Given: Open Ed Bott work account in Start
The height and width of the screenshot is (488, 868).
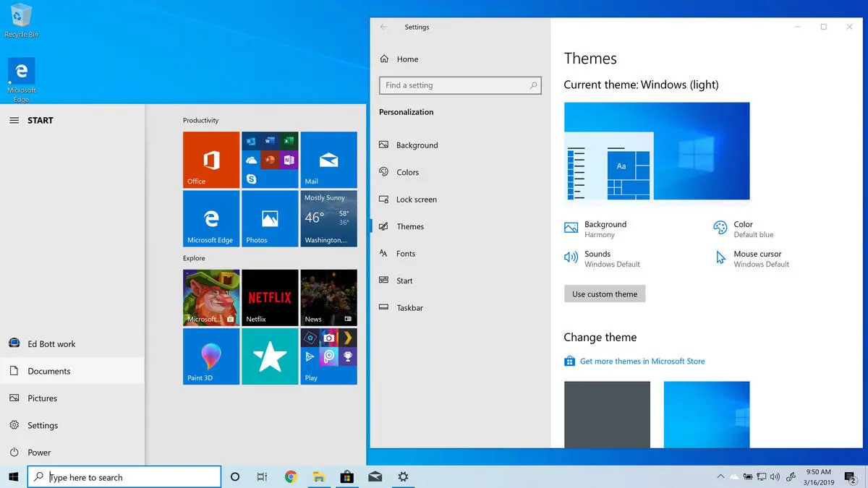Looking at the screenshot, I should point(72,343).
